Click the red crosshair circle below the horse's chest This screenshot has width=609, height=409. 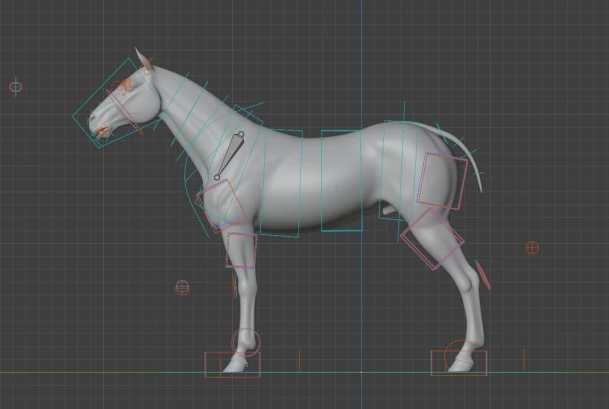[183, 288]
